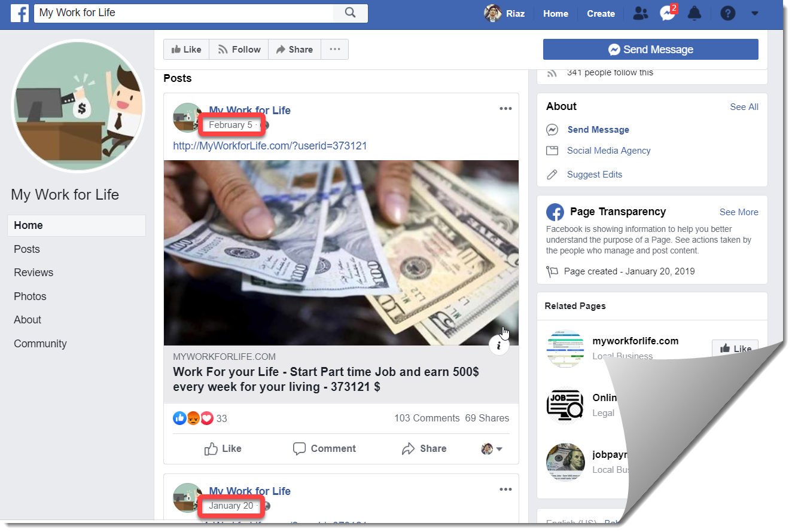Open February 5 post options ellipsis
The width and height of the screenshot is (792, 532).
505,109
